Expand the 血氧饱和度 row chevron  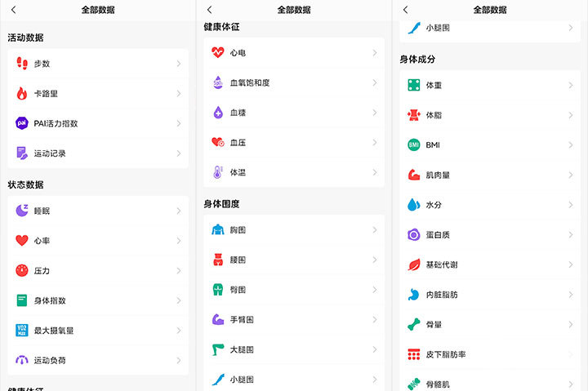[x=375, y=82]
